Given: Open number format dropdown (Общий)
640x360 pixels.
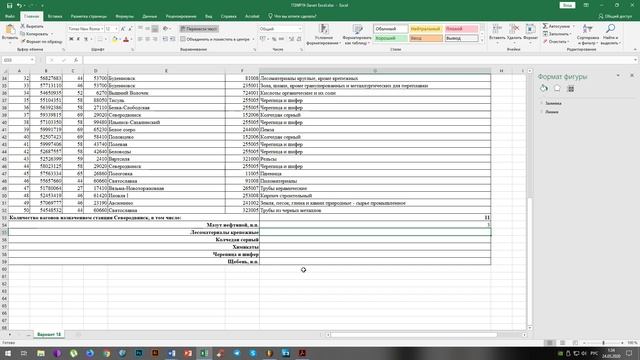Looking at the screenshot, I should coord(300,29).
